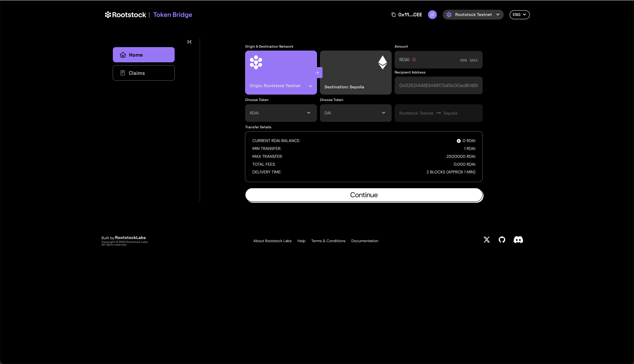Image resolution: width=634 pixels, height=364 pixels.
Task: Expand the DAI destination token dropdown
Action: coord(355,113)
